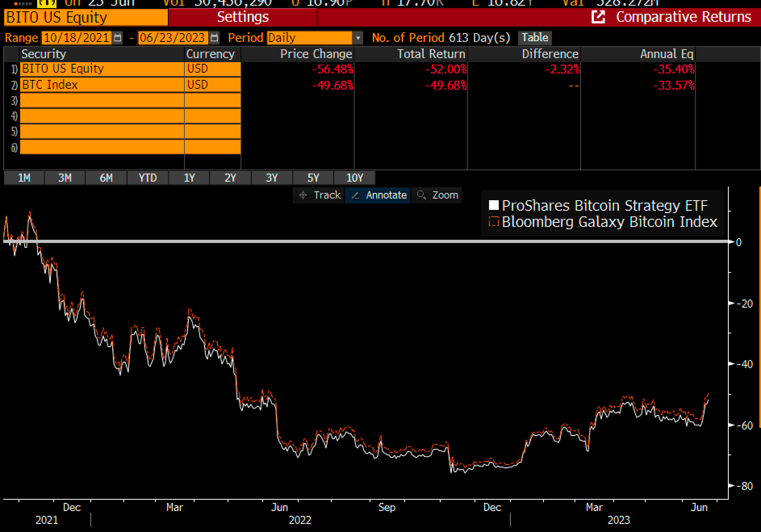Click the YTD range button
The height and width of the screenshot is (532, 761).
pyautogui.click(x=148, y=178)
